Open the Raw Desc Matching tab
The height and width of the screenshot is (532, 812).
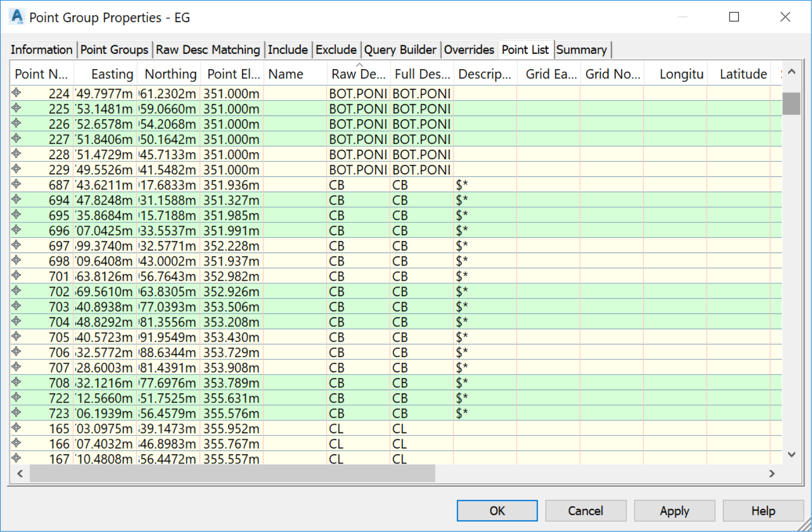pos(208,50)
